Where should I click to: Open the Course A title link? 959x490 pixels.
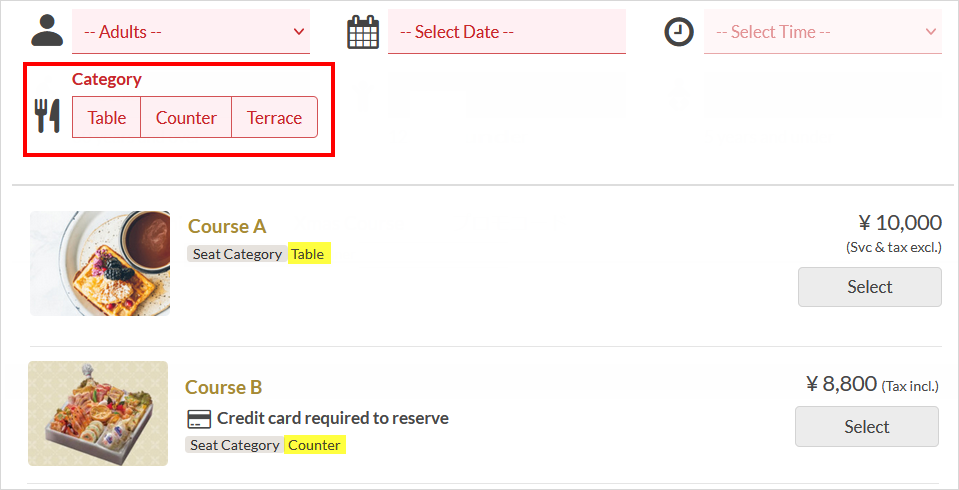tap(227, 226)
